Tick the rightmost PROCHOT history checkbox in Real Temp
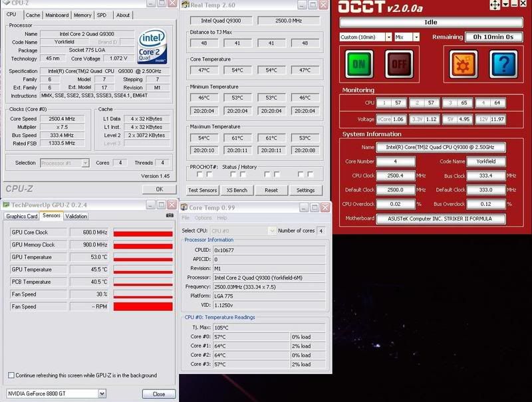Image resolution: width=532 pixels, height=402 pixels. point(310,174)
